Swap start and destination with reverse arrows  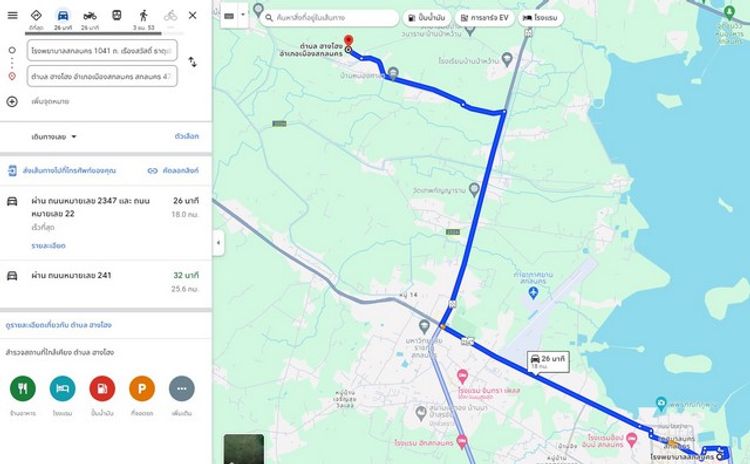click(192, 62)
